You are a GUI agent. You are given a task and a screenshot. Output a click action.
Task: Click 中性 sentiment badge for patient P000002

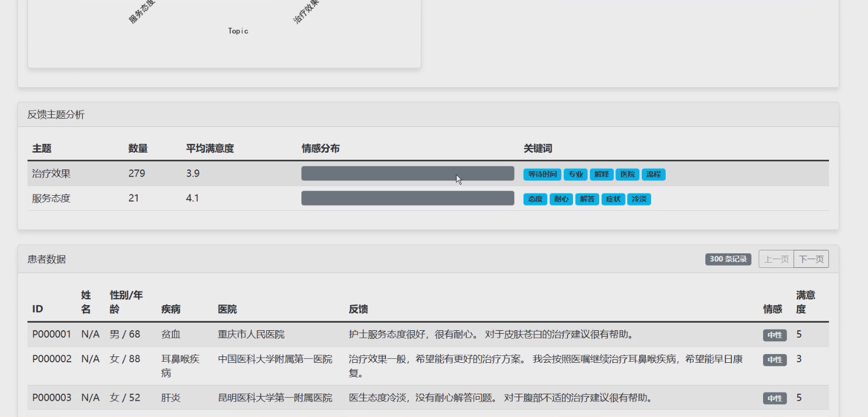pos(775,360)
